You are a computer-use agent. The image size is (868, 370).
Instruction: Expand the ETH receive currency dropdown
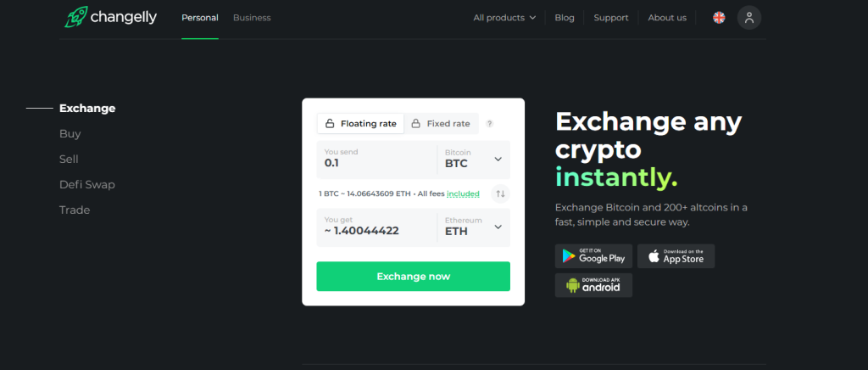(474, 227)
